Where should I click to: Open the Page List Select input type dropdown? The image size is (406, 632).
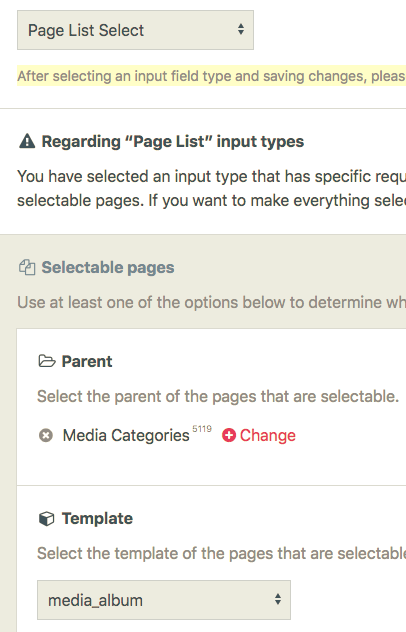click(x=135, y=30)
